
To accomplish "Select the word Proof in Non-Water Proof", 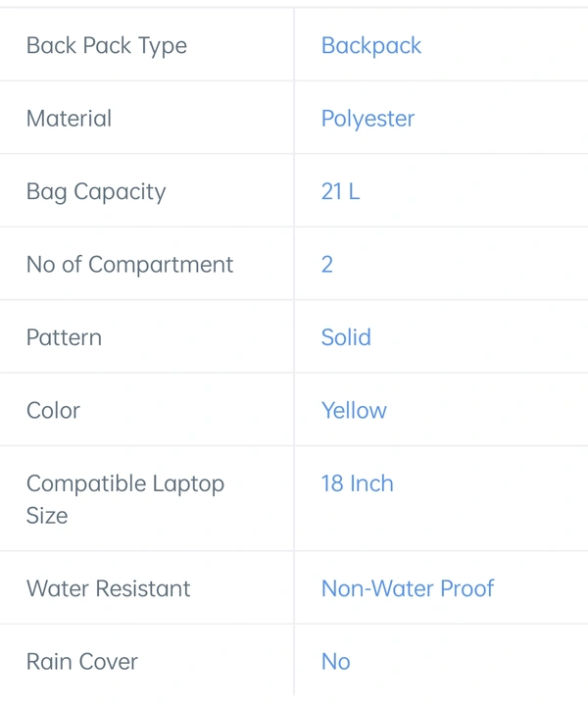I will 466,588.
